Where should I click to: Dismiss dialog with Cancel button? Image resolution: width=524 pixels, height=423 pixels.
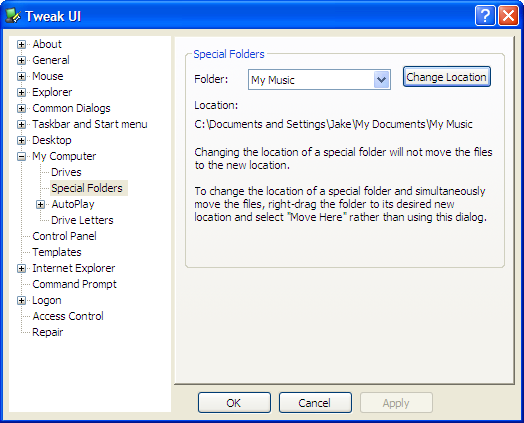click(315, 403)
